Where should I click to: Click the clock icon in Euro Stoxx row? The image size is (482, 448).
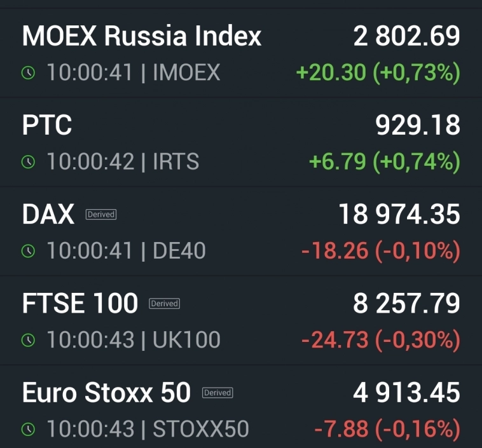pyautogui.click(x=28, y=430)
